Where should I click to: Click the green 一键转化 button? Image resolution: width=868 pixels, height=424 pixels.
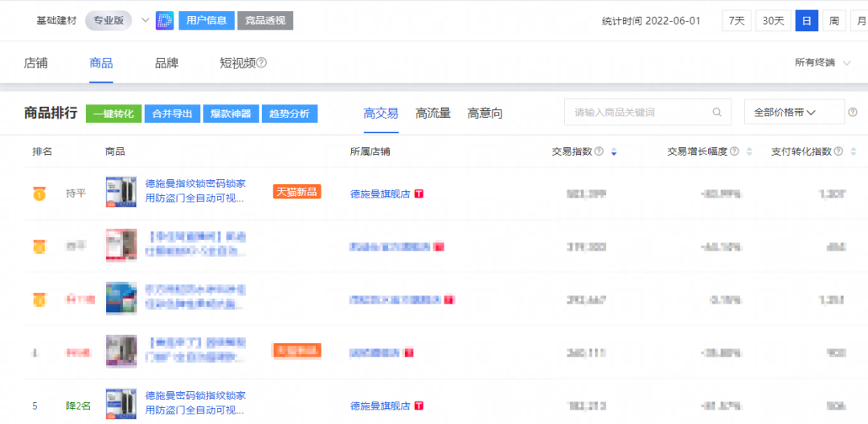pyautogui.click(x=114, y=113)
